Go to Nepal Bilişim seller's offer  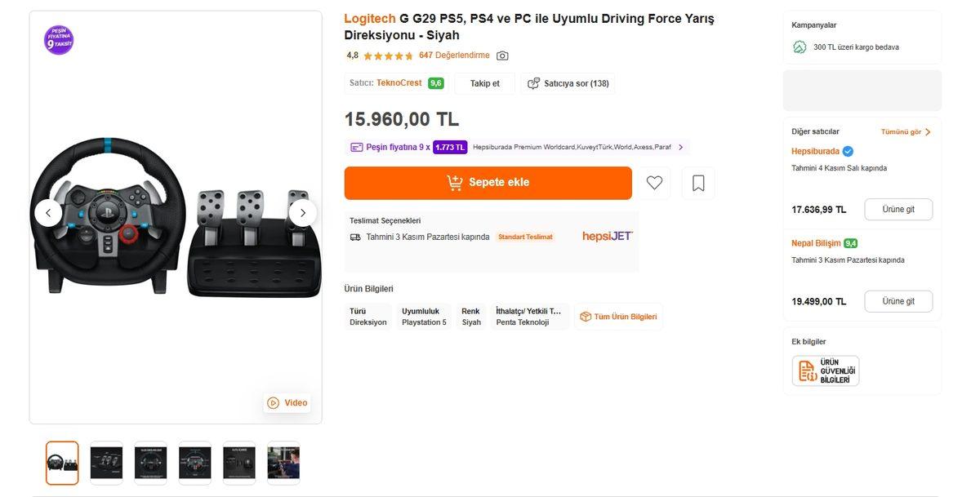[x=898, y=301]
